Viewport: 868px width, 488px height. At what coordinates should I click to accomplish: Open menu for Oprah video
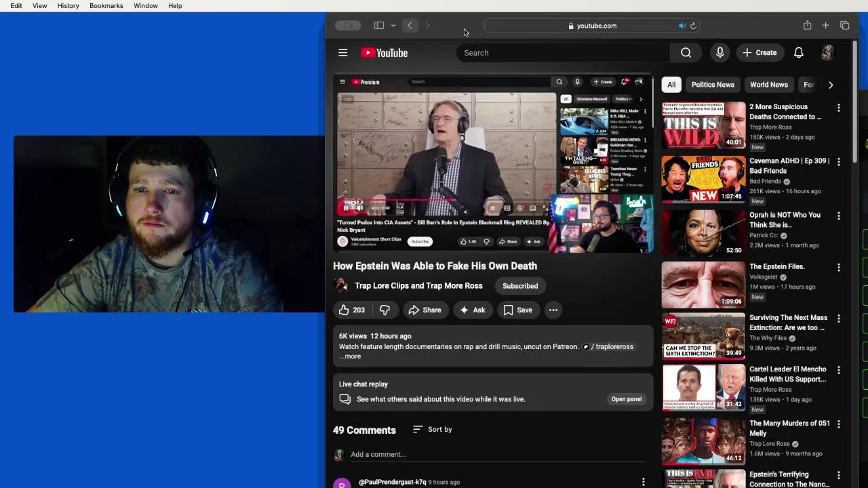tap(839, 216)
